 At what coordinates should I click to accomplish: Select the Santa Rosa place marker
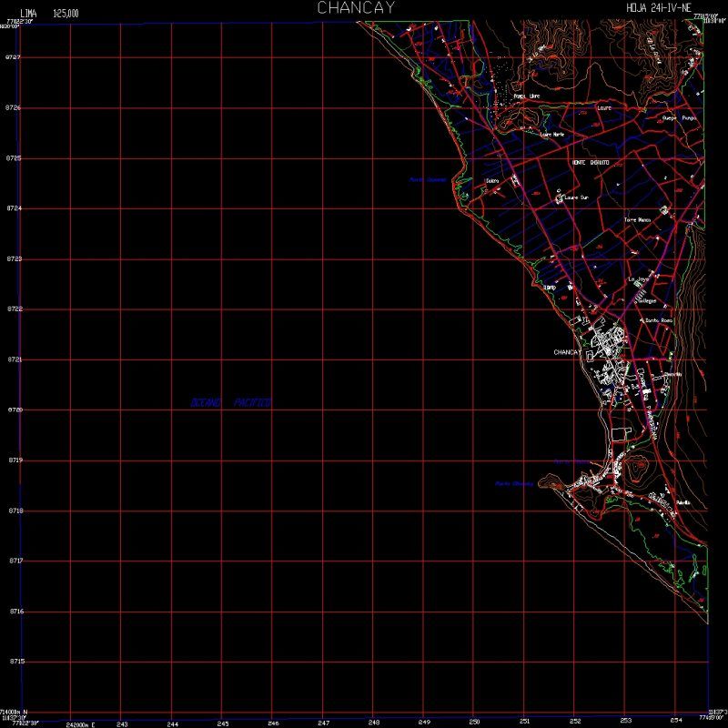[x=656, y=320]
